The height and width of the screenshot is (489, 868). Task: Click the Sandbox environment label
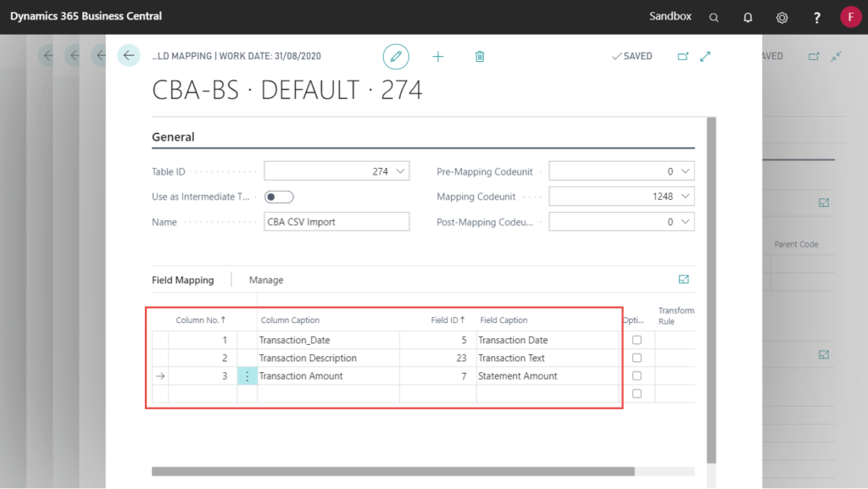coord(669,17)
